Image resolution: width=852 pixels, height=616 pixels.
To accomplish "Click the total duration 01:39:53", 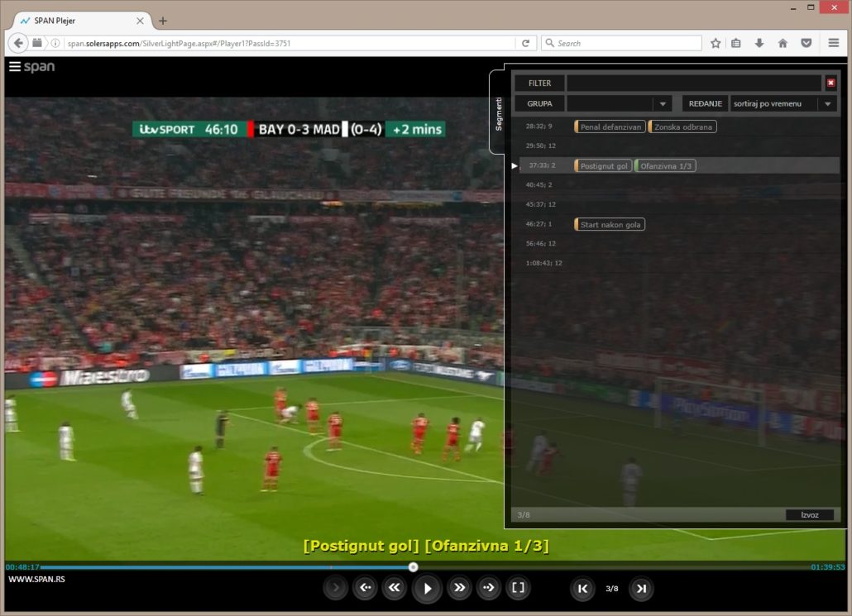I will [827, 566].
